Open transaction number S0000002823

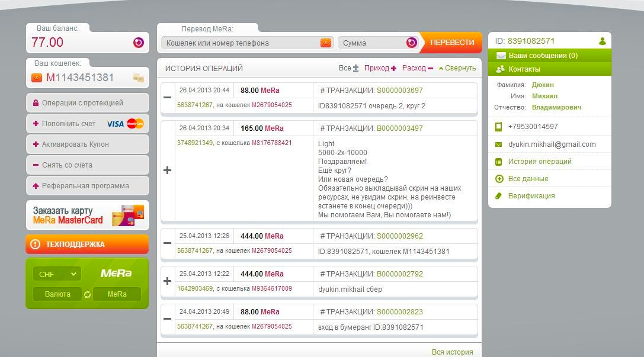coord(400,312)
